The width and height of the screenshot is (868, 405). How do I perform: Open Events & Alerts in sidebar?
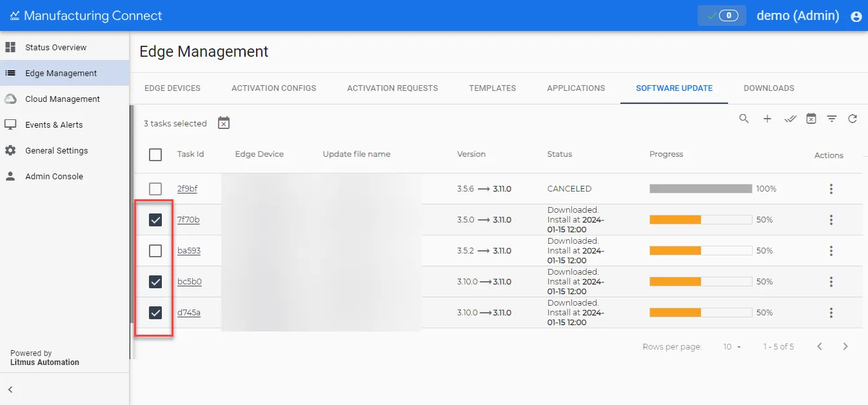tap(64, 124)
